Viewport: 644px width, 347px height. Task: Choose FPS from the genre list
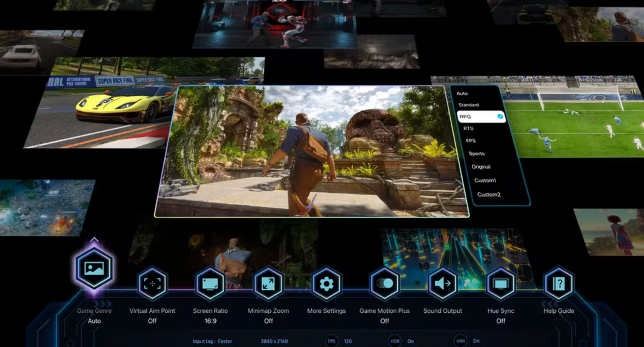pyautogui.click(x=471, y=141)
